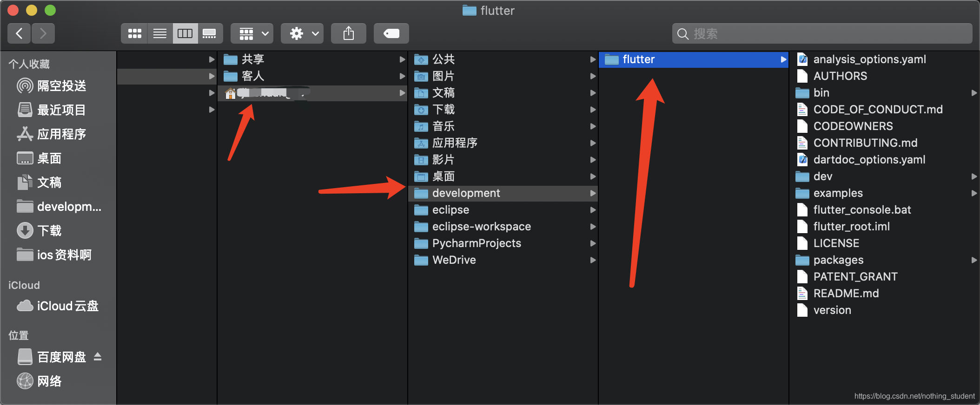Select the 应用程序 folder in column
This screenshot has width=980, height=405.
(x=503, y=143)
